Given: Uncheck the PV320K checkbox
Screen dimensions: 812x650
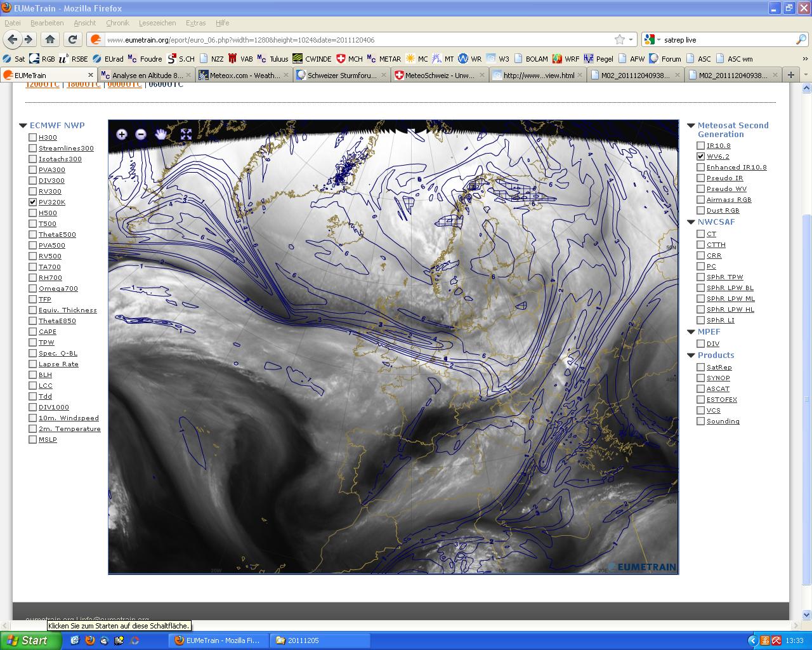Looking at the screenshot, I should point(32,202).
